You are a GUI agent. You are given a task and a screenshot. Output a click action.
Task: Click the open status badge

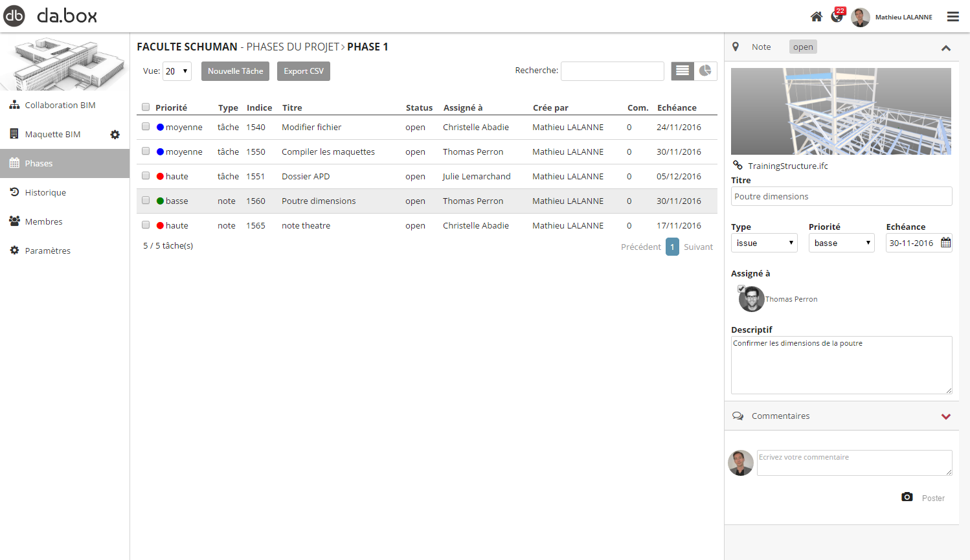click(803, 47)
